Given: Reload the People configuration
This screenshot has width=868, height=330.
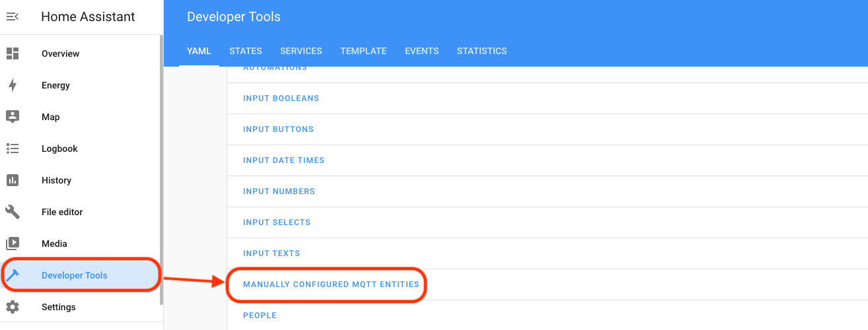Looking at the screenshot, I should (x=260, y=315).
